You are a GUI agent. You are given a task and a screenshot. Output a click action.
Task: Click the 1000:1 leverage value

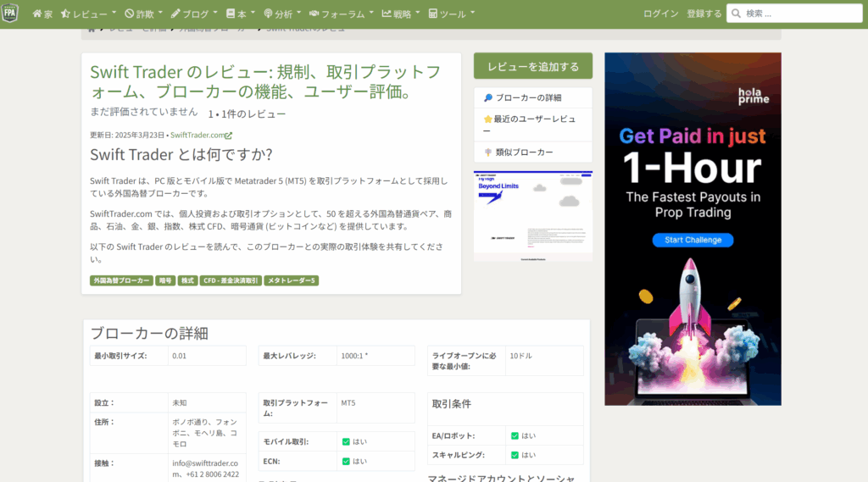click(354, 356)
